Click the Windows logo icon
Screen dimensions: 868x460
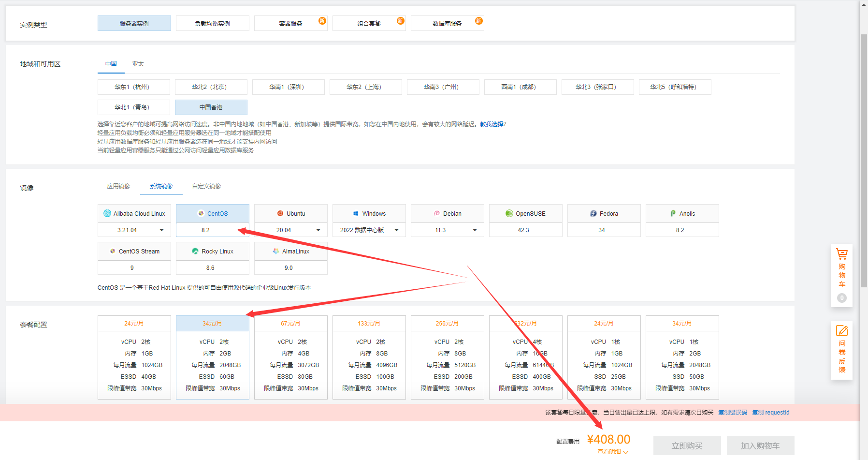[356, 213]
